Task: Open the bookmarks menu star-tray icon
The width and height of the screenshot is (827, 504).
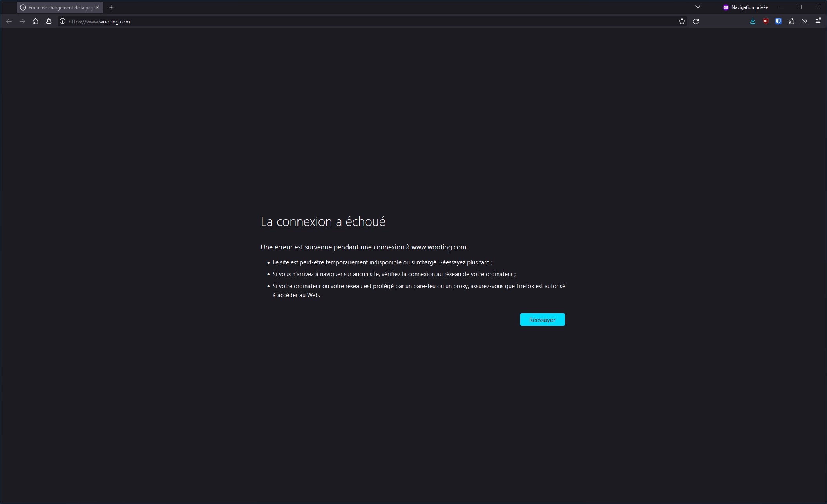Action: click(49, 22)
